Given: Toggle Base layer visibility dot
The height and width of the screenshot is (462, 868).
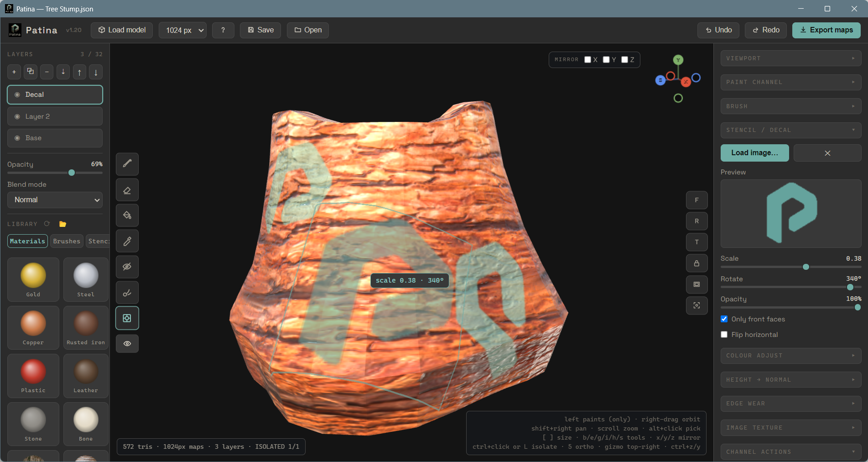Looking at the screenshot, I should click(x=17, y=138).
